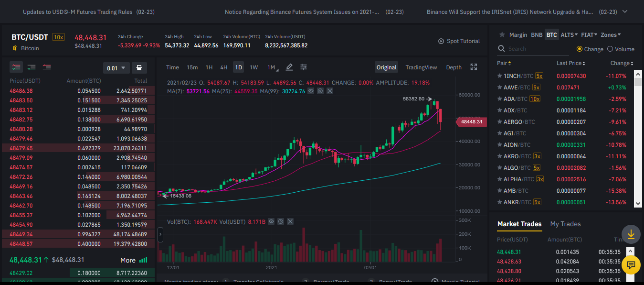Click the play icon beside Spot Tutorial
644x285 pixels.
(441, 41)
